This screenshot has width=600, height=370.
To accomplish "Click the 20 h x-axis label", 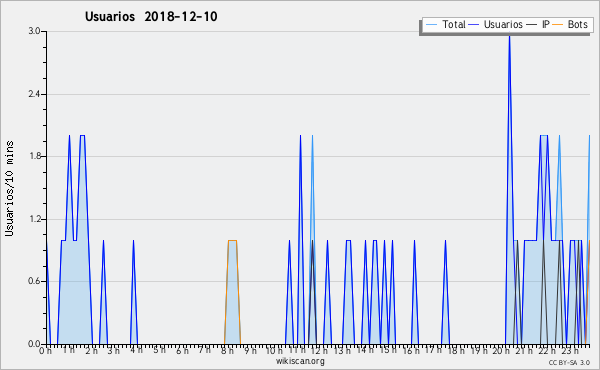I will click(x=501, y=351).
